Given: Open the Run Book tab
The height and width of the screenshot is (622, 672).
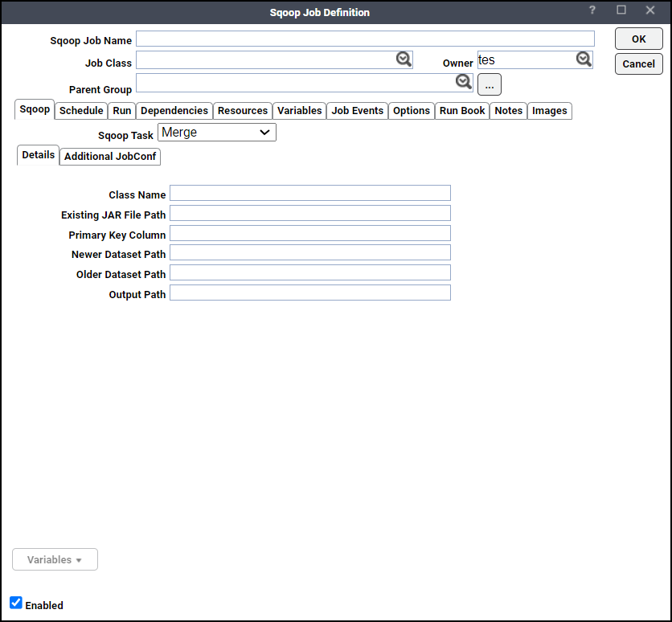Looking at the screenshot, I should click(x=462, y=111).
